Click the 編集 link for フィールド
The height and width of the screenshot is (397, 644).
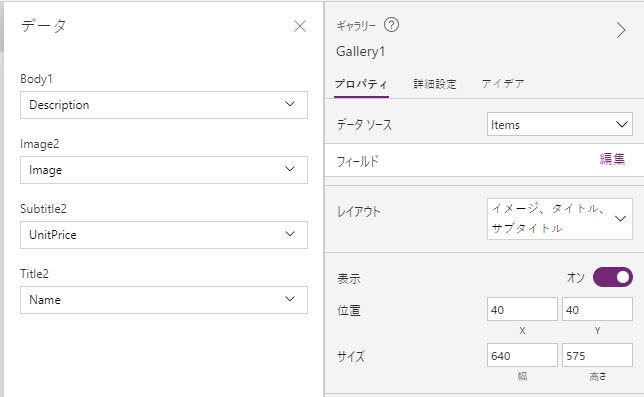click(612, 159)
